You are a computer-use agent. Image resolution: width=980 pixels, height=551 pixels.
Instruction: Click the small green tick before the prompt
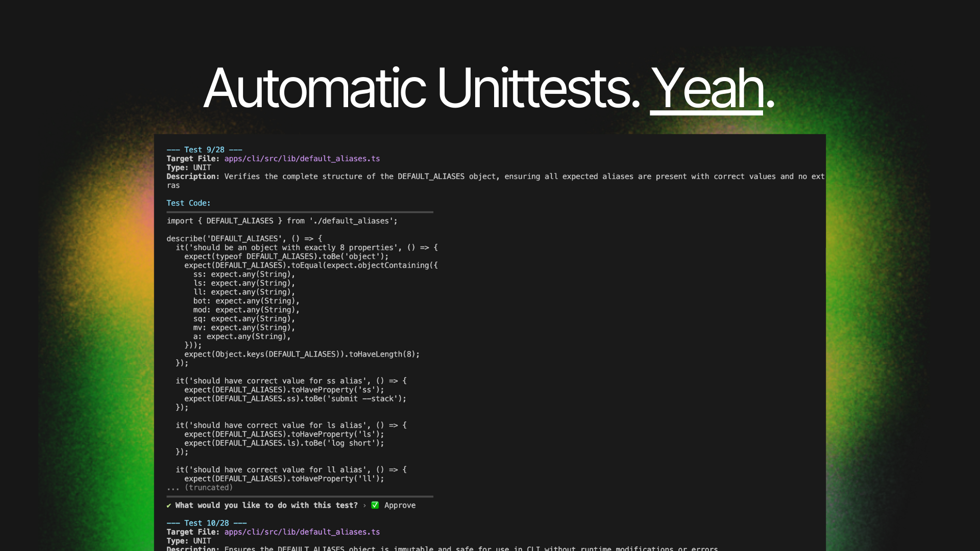click(x=169, y=506)
